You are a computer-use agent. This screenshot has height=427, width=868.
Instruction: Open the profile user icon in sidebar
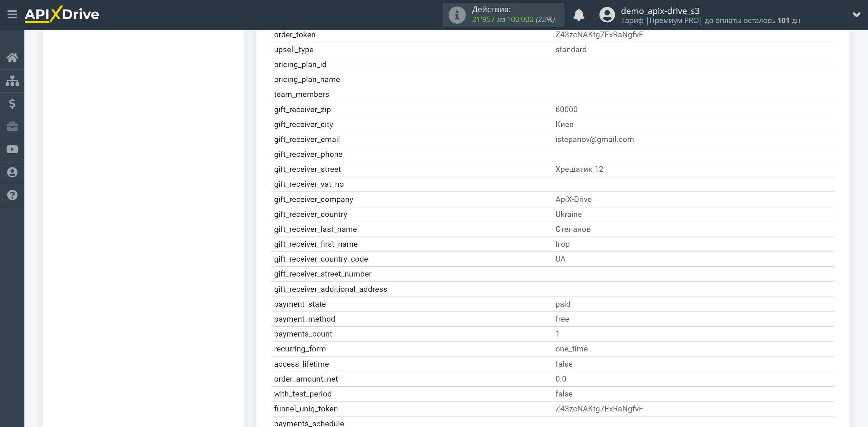point(12,172)
